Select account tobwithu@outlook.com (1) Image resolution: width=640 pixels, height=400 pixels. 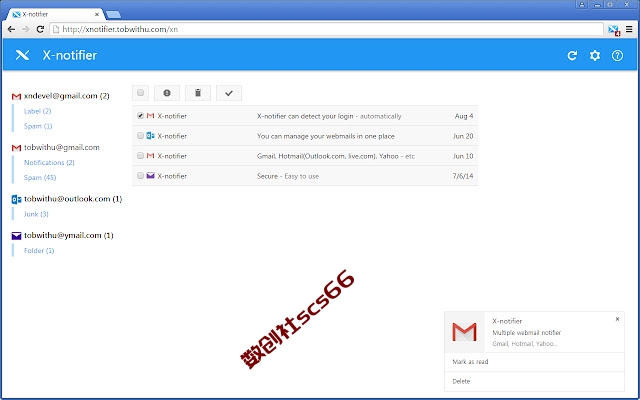tap(73, 199)
